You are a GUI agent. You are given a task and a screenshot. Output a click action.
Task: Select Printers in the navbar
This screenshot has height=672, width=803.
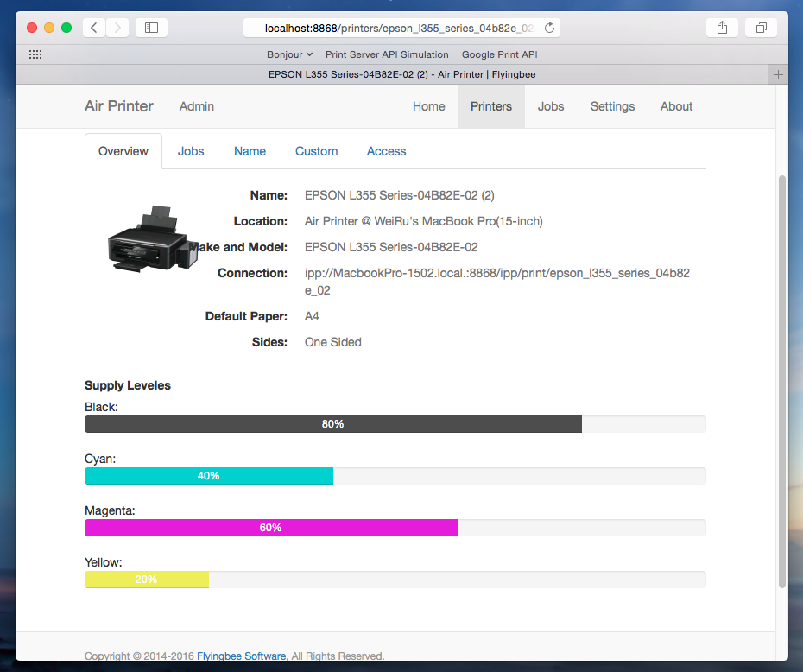(491, 106)
